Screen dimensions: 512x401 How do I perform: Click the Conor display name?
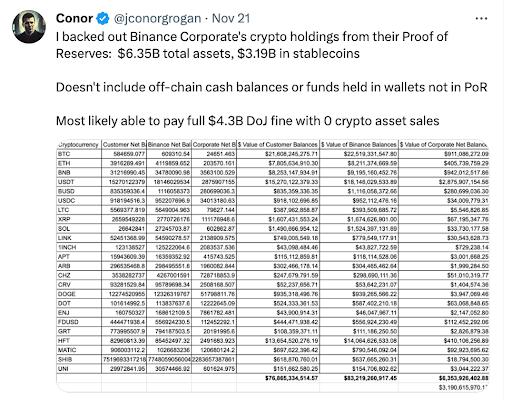coord(74,18)
